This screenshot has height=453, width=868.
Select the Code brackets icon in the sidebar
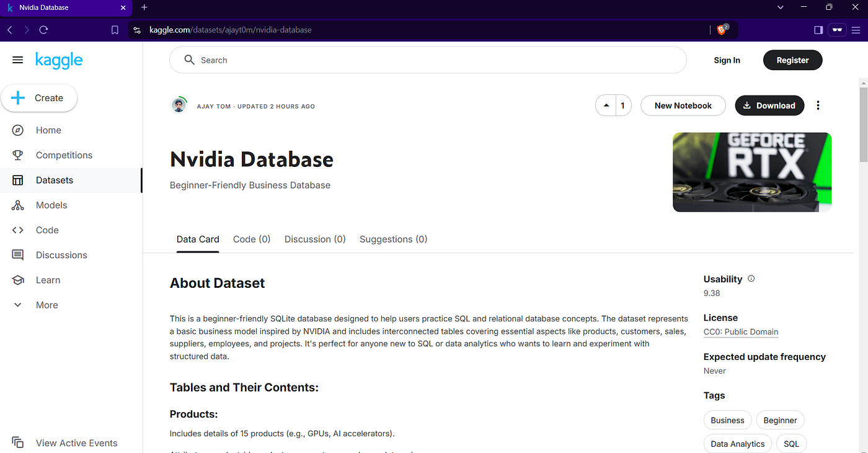coord(18,230)
